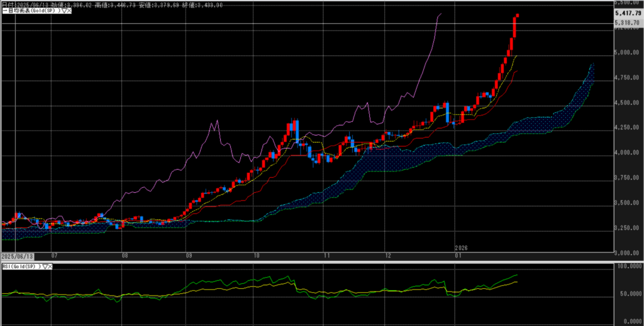Image resolution: width=644 pixels, height=326 pixels.
Task: Click the 4,000 level on price axis
Action: click(626, 153)
